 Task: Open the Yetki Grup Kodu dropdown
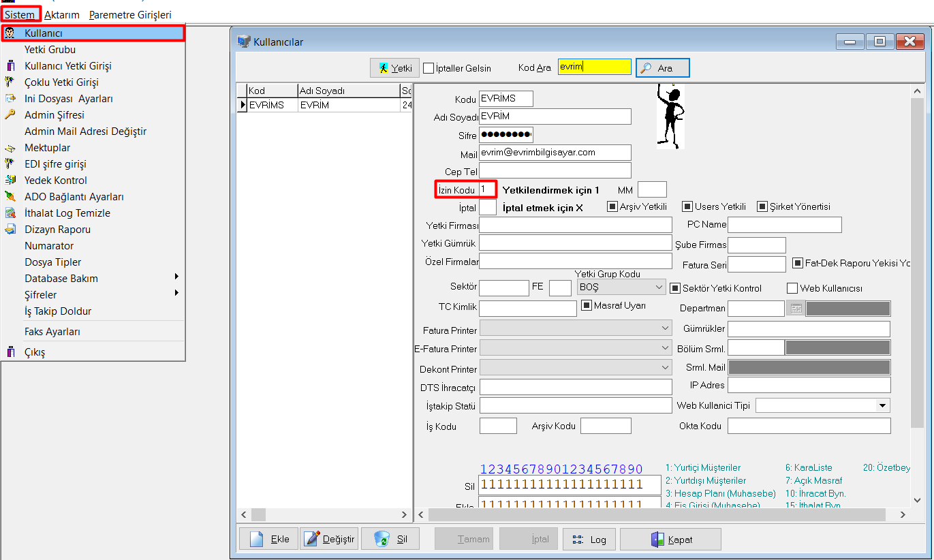(x=658, y=287)
